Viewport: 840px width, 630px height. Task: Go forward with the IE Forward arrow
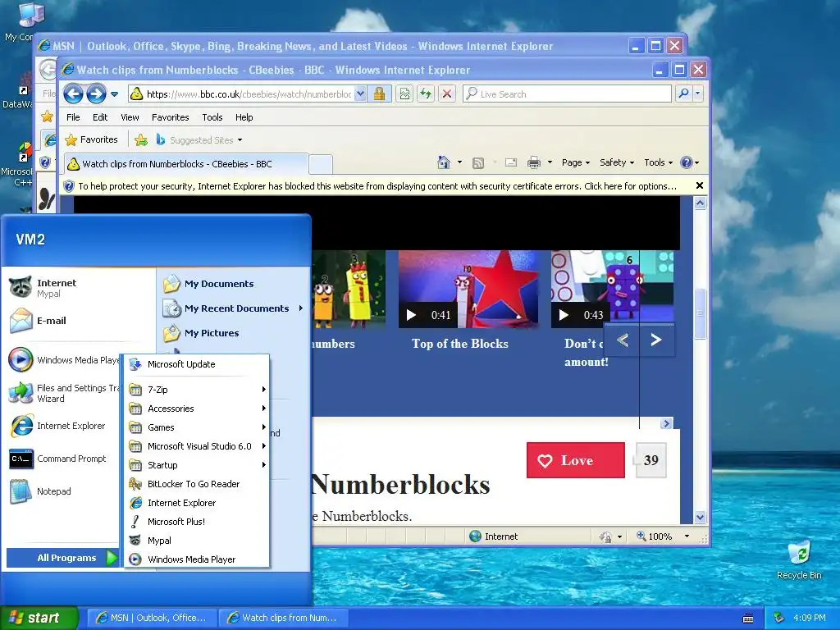click(97, 94)
